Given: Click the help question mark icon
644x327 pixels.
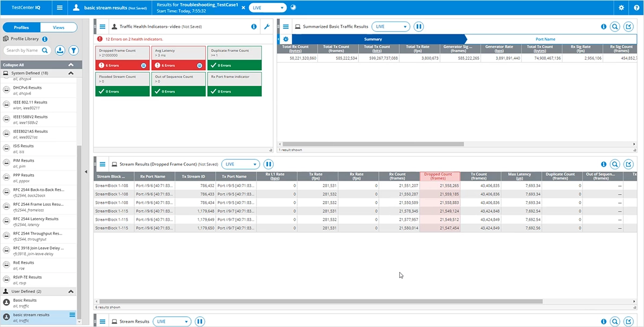Looking at the screenshot, I should point(635,8).
